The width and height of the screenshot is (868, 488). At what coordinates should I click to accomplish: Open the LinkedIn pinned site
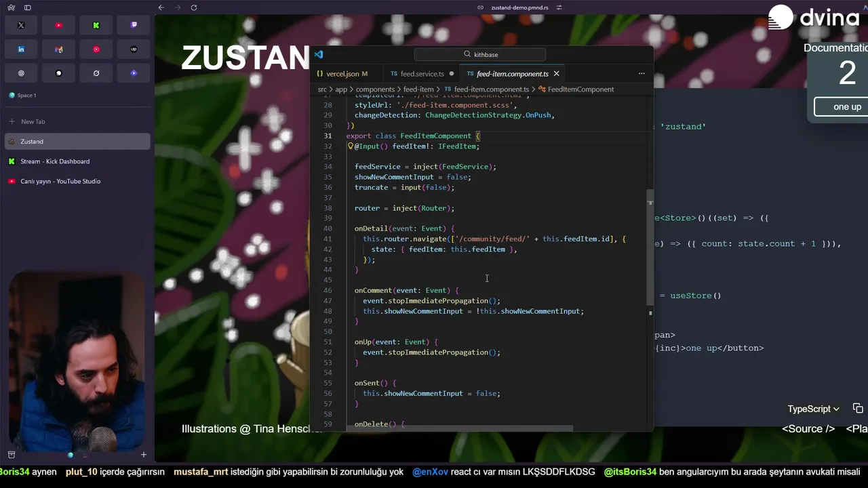click(x=21, y=49)
